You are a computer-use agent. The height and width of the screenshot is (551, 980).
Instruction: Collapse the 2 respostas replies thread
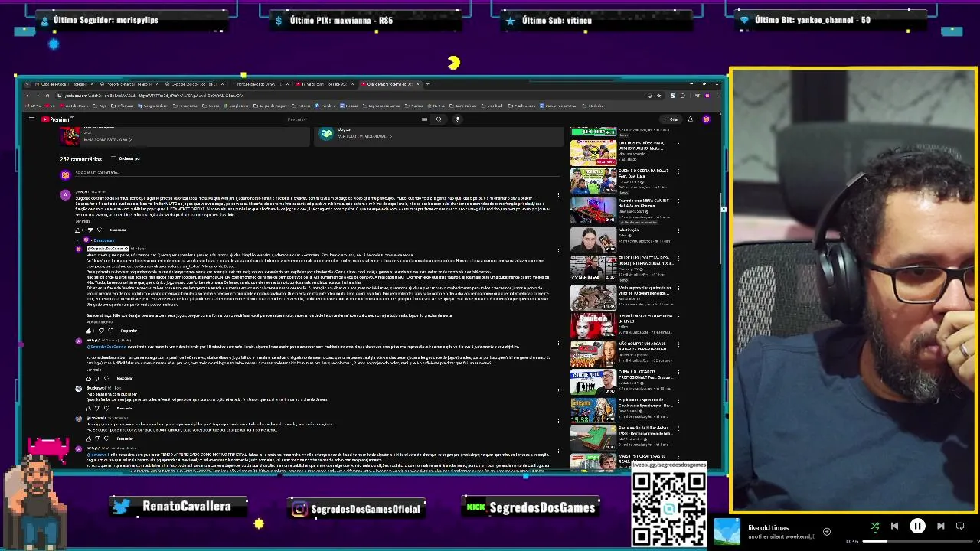click(100, 240)
